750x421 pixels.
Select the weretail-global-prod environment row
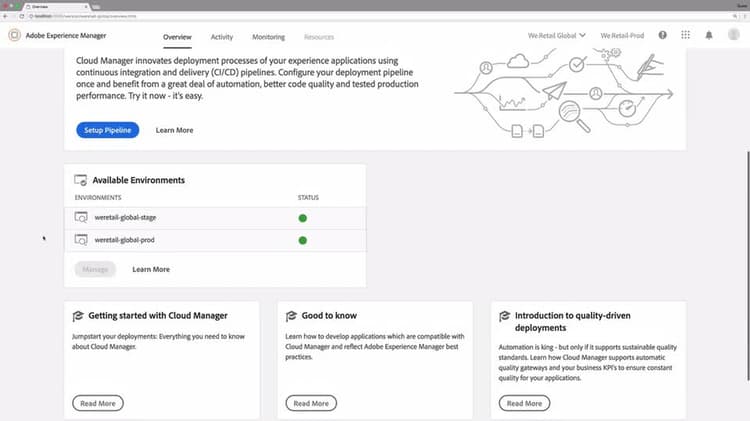pyautogui.click(x=215, y=240)
